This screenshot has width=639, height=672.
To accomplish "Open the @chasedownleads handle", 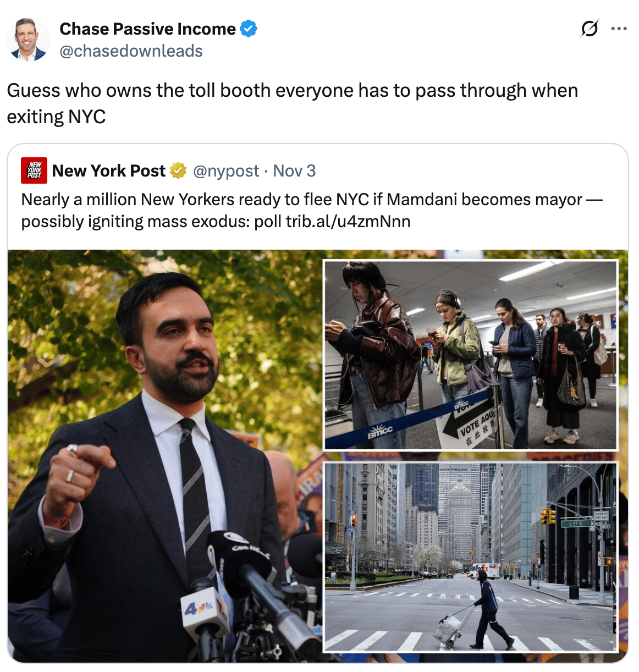I will coord(131,51).
